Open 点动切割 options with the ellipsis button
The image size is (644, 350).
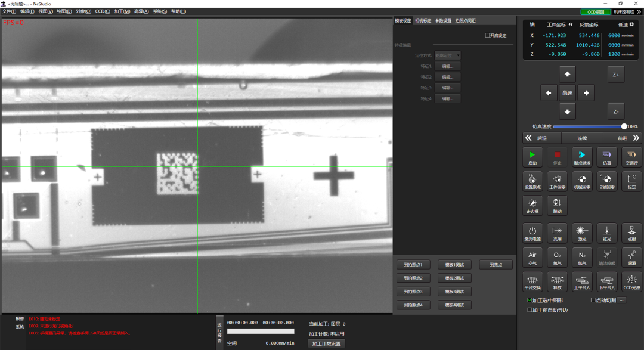coord(622,301)
